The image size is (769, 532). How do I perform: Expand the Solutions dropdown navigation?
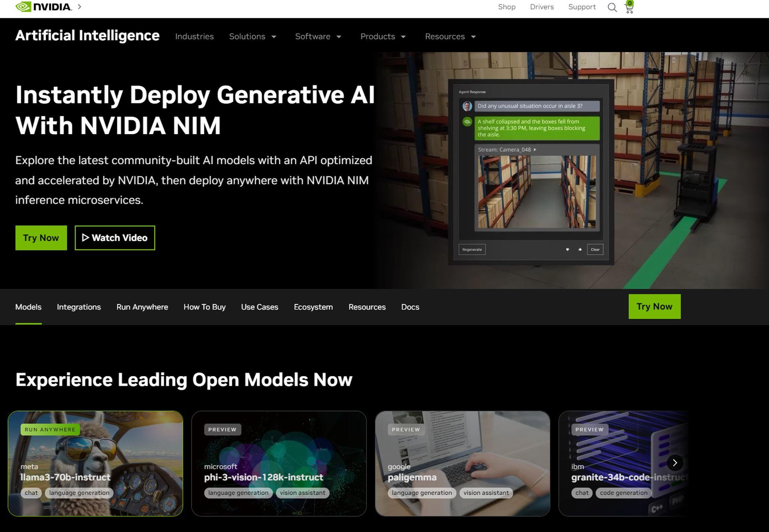pos(253,36)
